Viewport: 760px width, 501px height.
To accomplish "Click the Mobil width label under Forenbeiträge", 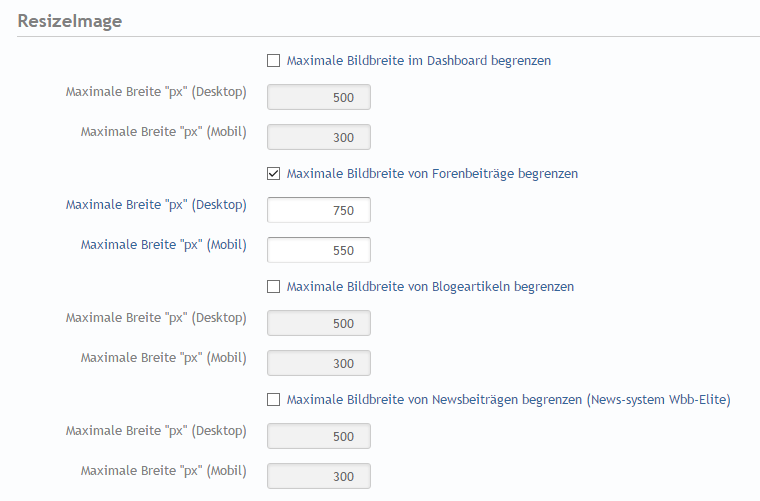I will click(164, 244).
